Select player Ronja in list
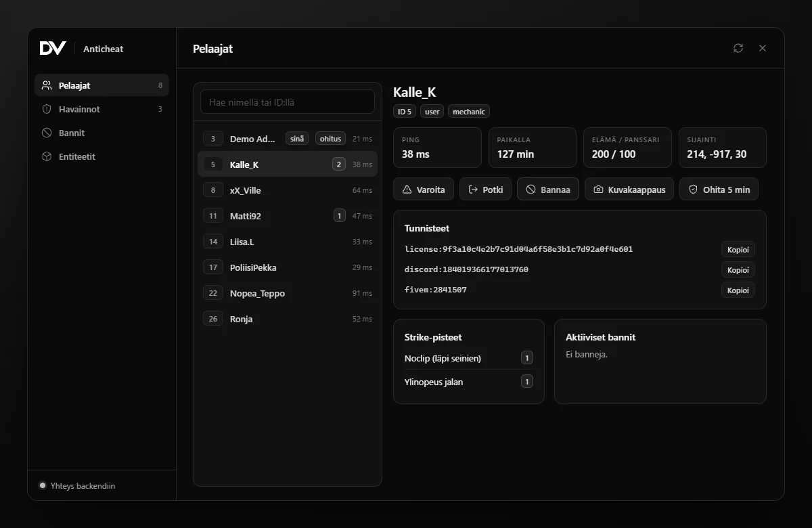The image size is (812, 528). click(288, 319)
